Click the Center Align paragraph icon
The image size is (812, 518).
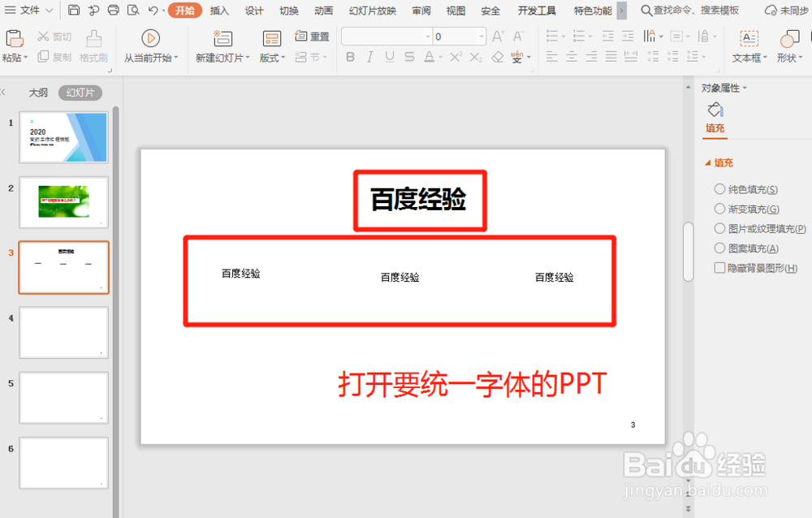coord(572,57)
